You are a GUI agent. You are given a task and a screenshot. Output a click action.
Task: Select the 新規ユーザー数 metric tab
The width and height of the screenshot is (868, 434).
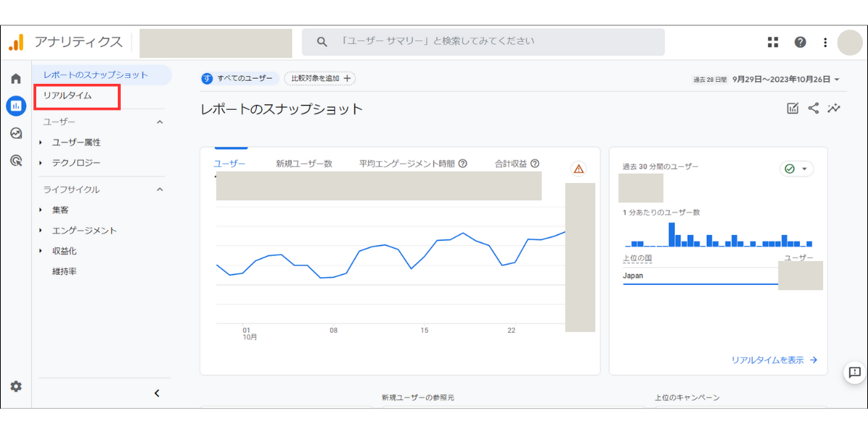[304, 163]
